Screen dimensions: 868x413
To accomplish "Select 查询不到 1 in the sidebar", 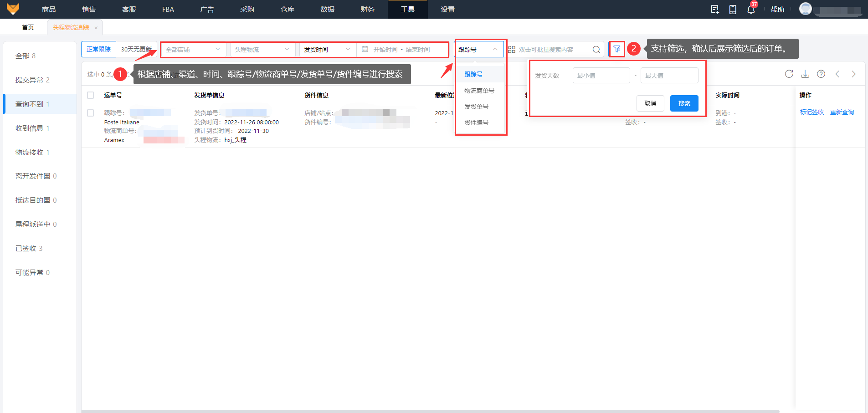I will (x=40, y=104).
